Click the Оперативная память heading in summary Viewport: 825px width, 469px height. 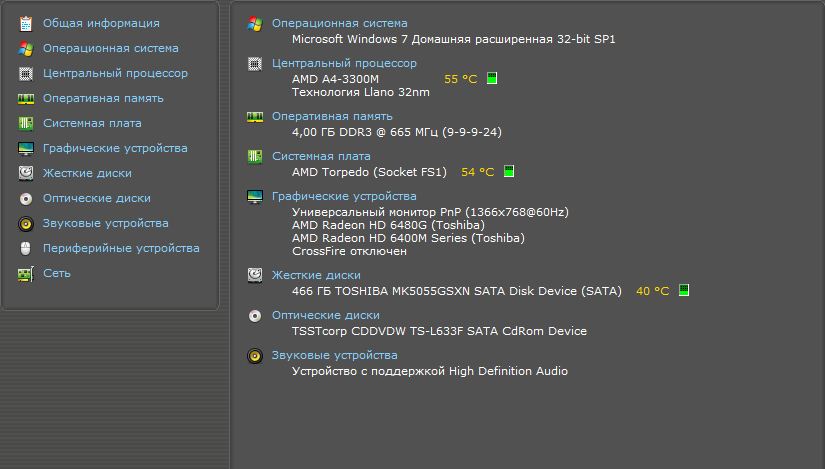pos(332,116)
